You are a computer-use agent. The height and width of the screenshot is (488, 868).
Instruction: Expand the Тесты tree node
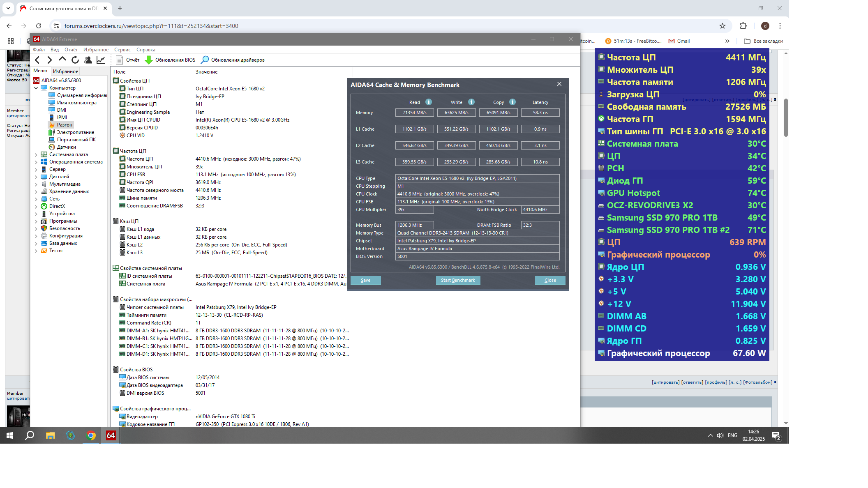click(x=36, y=251)
